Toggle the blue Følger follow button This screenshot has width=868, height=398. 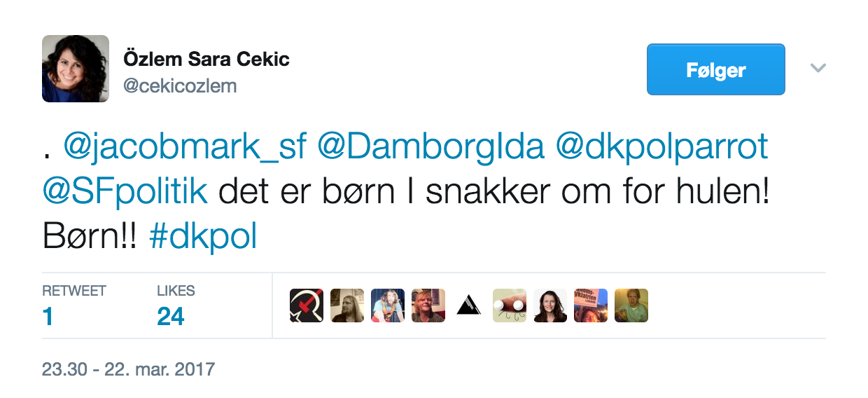715,69
